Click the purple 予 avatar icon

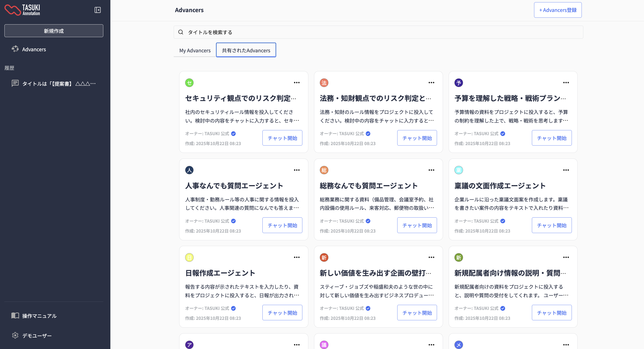(x=458, y=83)
